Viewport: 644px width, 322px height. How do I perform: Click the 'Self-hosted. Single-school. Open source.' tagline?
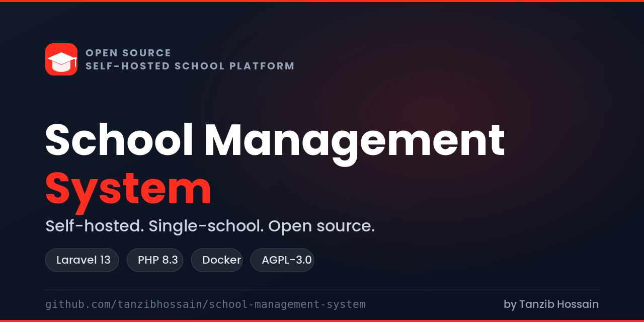pyautogui.click(x=210, y=226)
